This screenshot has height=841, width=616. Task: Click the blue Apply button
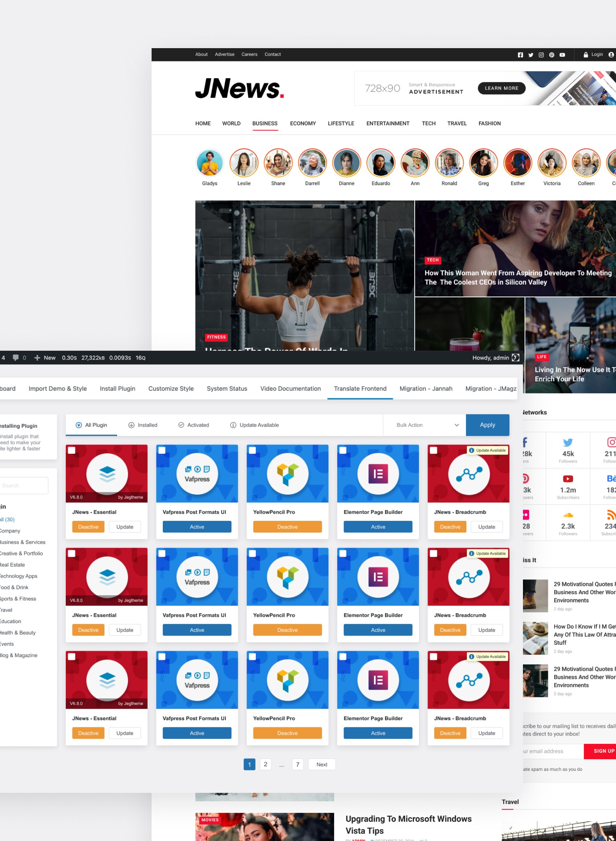488,425
